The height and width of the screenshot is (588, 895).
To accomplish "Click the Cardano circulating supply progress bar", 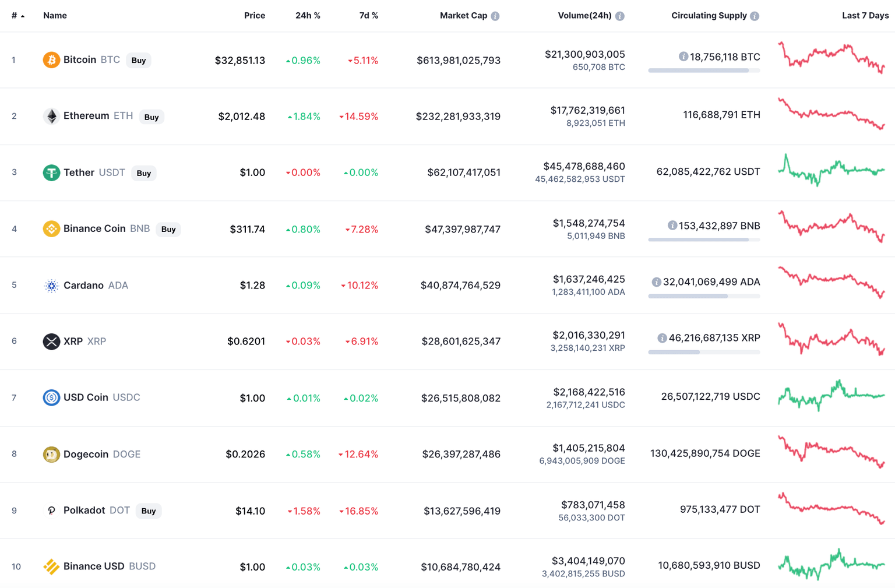I will [704, 297].
